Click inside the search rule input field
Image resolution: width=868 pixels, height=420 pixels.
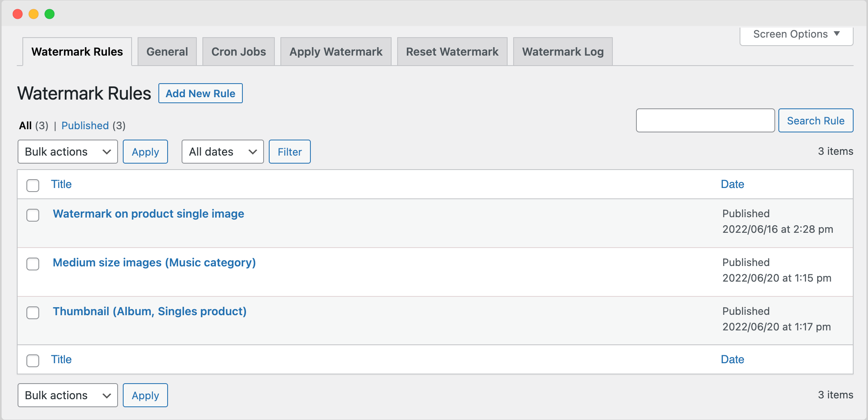705,120
